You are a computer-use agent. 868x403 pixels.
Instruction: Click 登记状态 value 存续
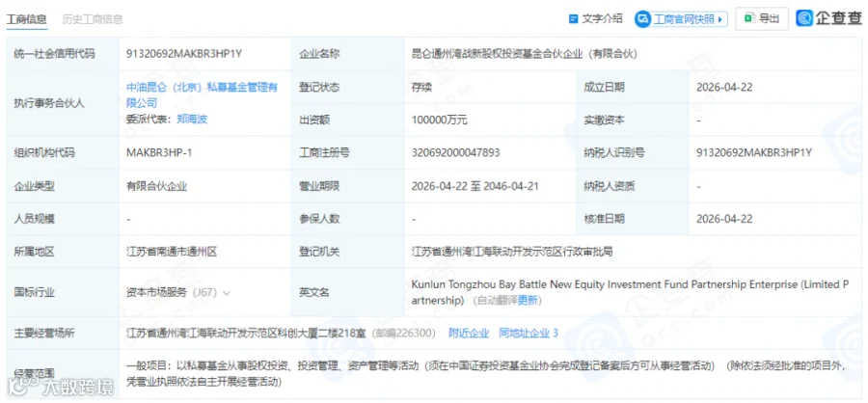tap(421, 87)
